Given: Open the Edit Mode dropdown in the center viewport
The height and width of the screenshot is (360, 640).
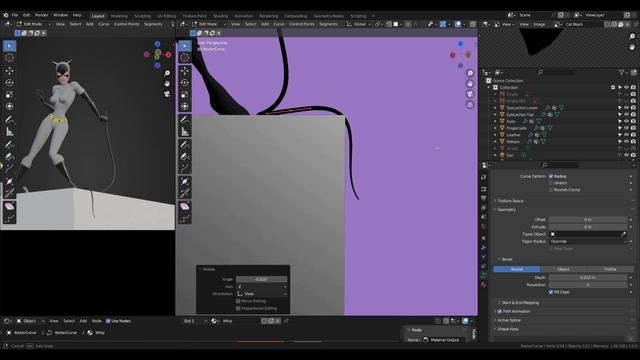Looking at the screenshot, I should point(210,24).
